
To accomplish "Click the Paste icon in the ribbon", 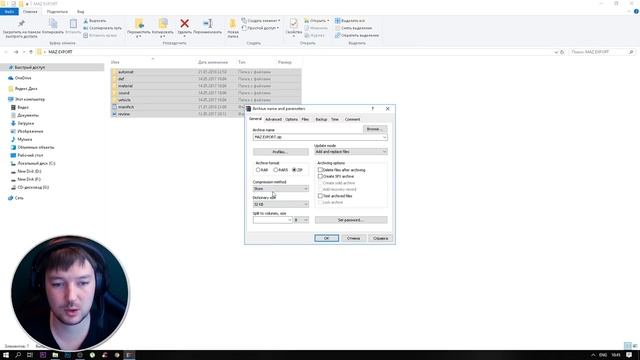I will click(73, 24).
